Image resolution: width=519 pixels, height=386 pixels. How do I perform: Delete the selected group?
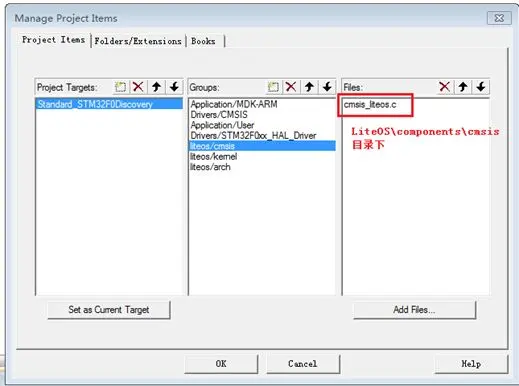pyautogui.click(x=291, y=87)
